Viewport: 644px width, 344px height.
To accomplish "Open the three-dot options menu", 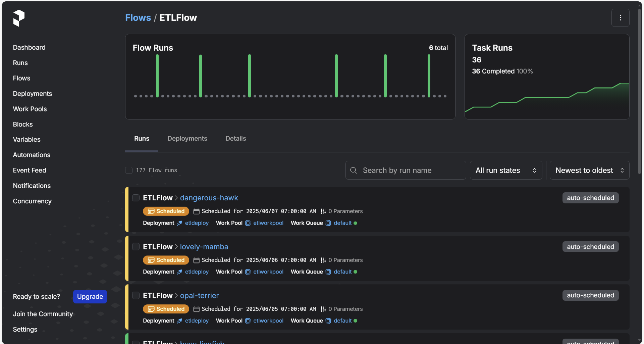I will [x=620, y=18].
